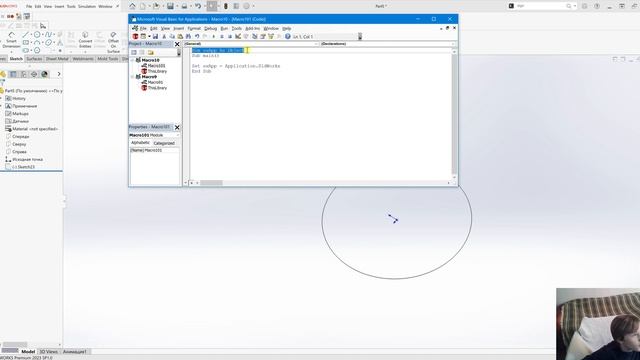Toggle Design Mode icon in VBA toolbar
The width and height of the screenshot is (640, 360).
[238, 37]
